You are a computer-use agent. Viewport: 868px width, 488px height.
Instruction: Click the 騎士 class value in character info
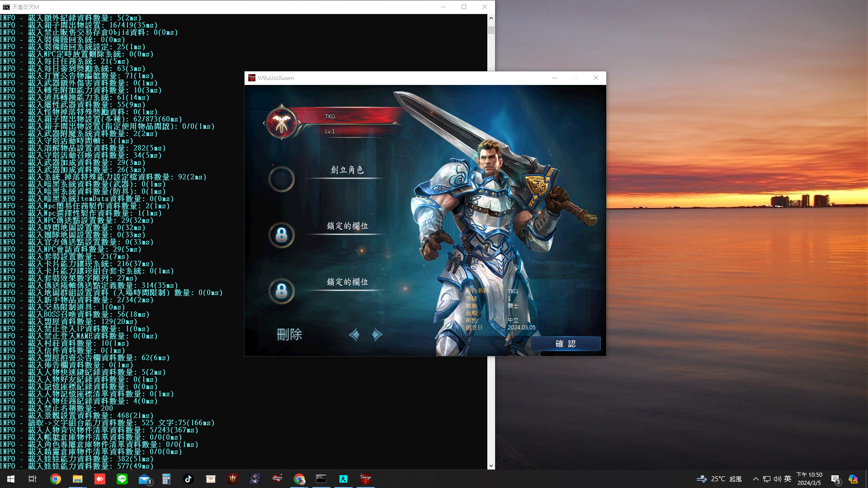tap(513, 306)
